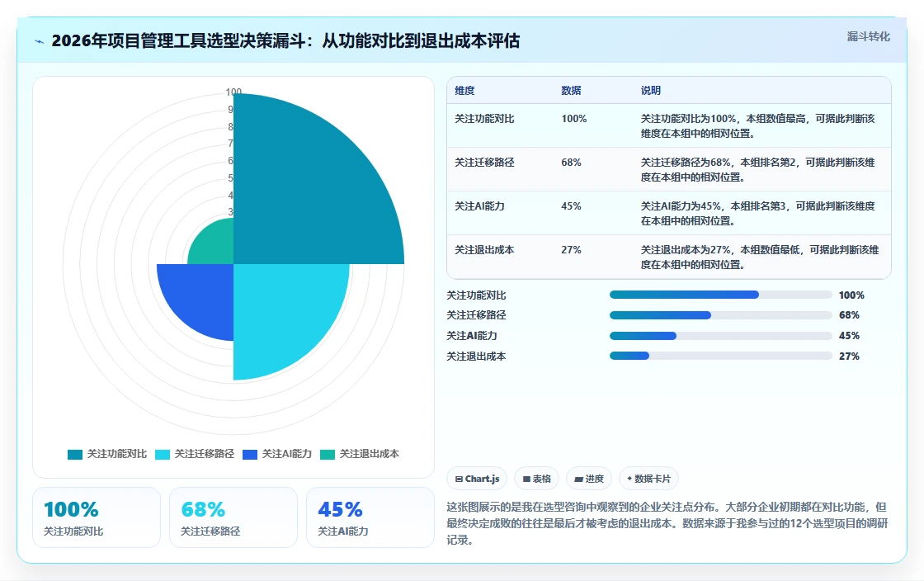The image size is (924, 581).
Task: Click the 数据 column header
Action: [571, 91]
